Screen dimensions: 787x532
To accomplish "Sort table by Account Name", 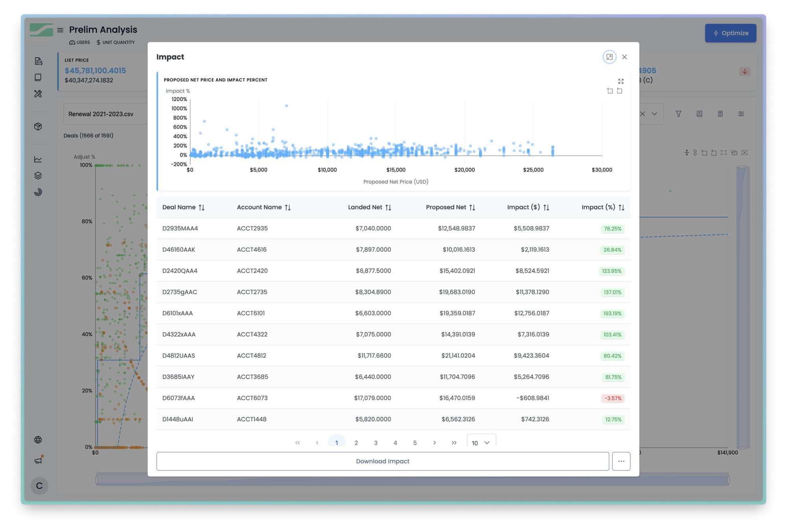I will point(288,207).
